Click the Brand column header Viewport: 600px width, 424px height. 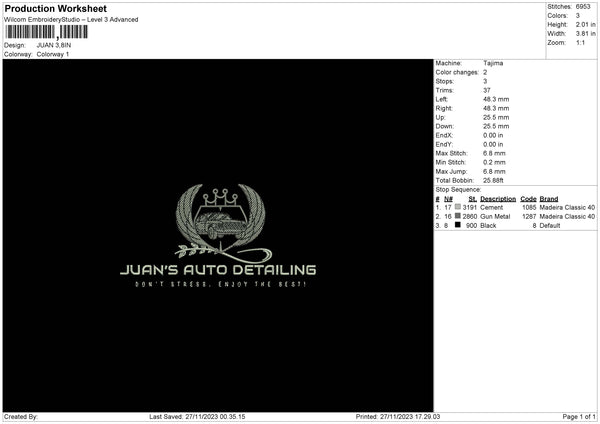point(549,199)
